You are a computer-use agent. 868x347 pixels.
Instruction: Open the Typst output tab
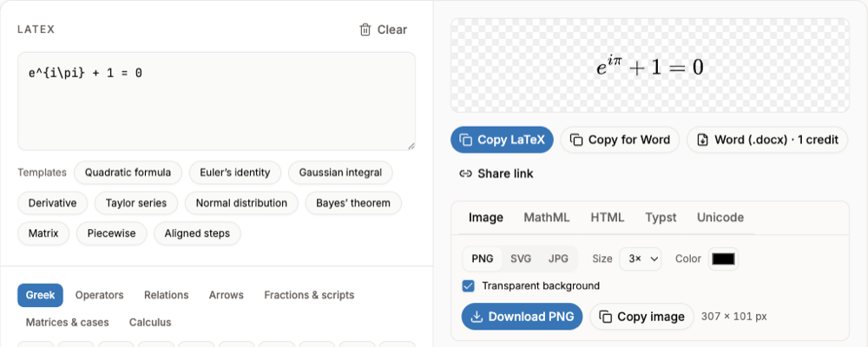point(661,218)
